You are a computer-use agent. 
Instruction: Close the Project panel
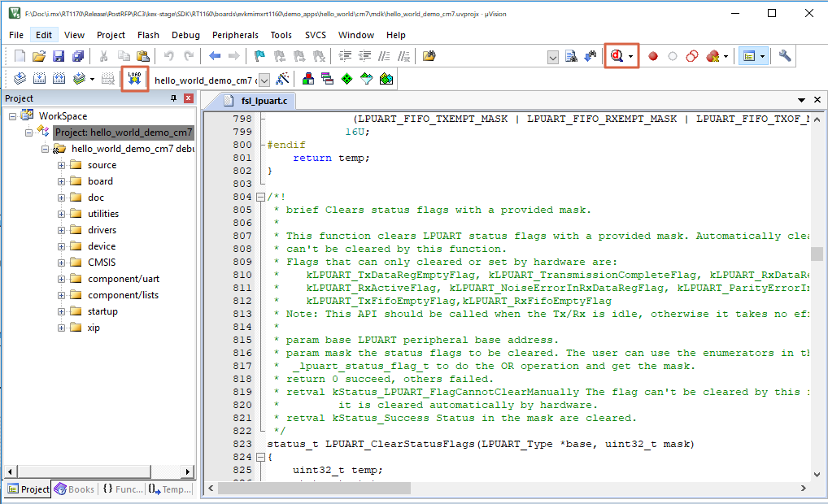click(x=189, y=98)
